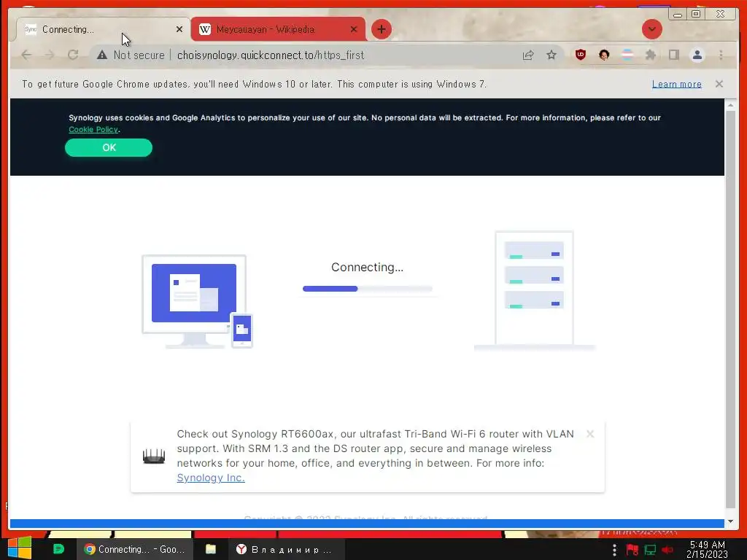The height and width of the screenshot is (560, 747).
Task: Open the Yandex Владимир taskbar window
Action: pyautogui.click(x=286, y=549)
